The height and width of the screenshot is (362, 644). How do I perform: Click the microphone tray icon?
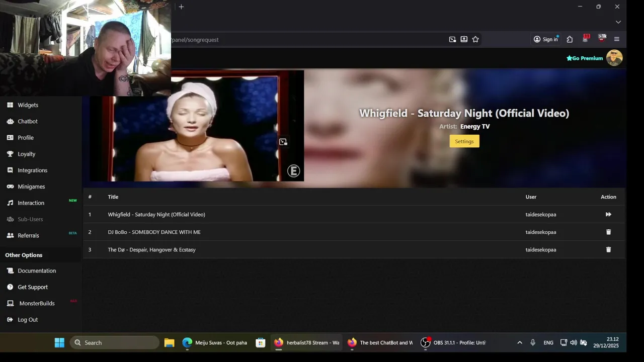point(533,343)
